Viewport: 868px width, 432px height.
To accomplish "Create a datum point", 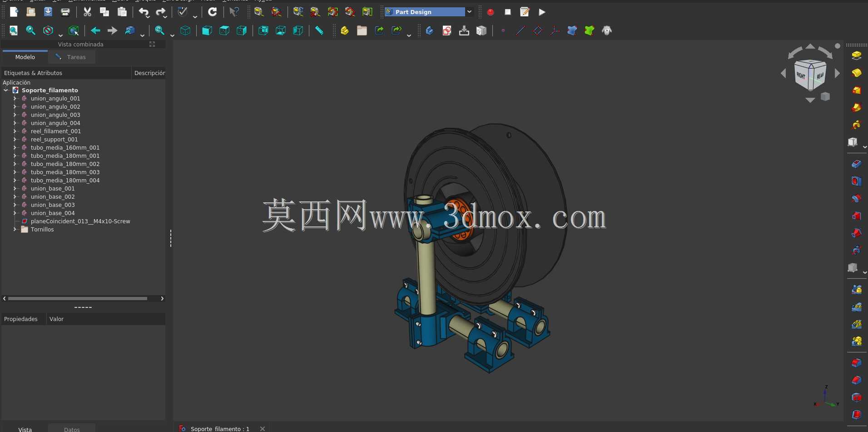I will (503, 30).
